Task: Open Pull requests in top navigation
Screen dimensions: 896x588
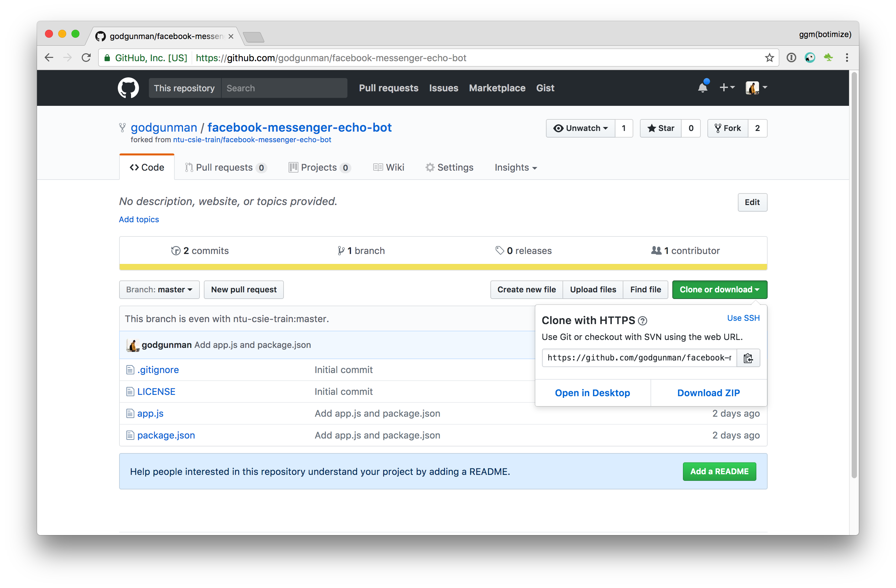Action: [x=388, y=88]
